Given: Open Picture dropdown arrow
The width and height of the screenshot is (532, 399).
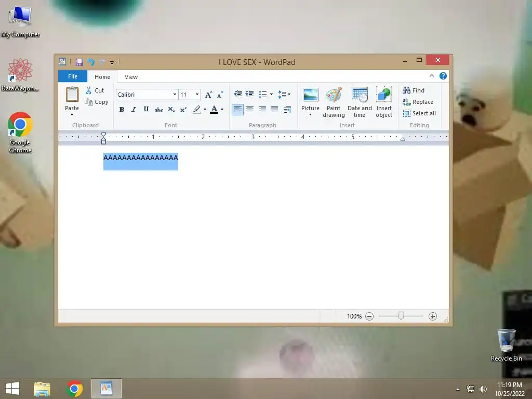Looking at the screenshot, I should (311, 115).
